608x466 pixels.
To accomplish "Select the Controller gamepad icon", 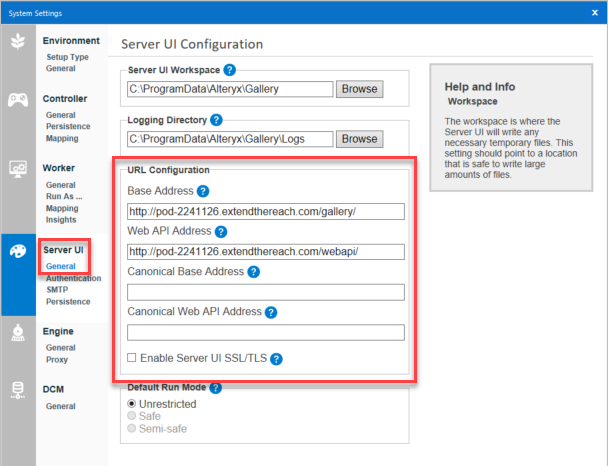I will 18,100.
